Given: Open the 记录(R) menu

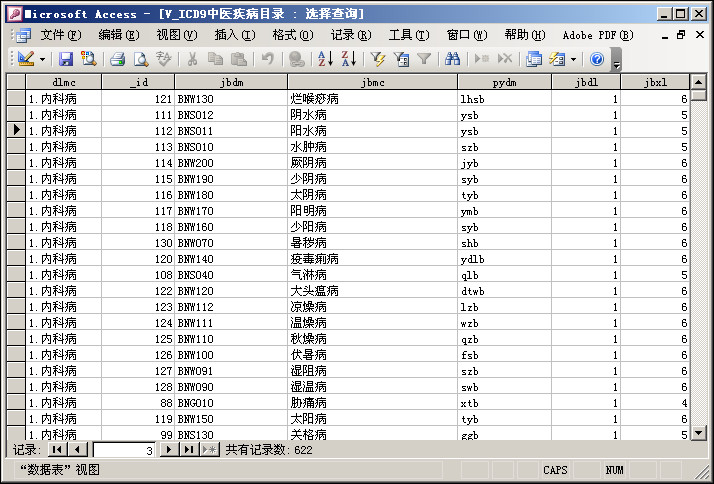Looking at the screenshot, I should [x=351, y=35].
